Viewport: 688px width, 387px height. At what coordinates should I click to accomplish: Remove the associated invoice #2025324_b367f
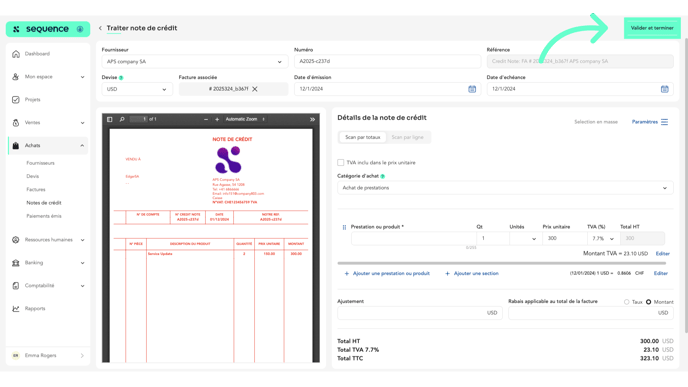tap(254, 89)
